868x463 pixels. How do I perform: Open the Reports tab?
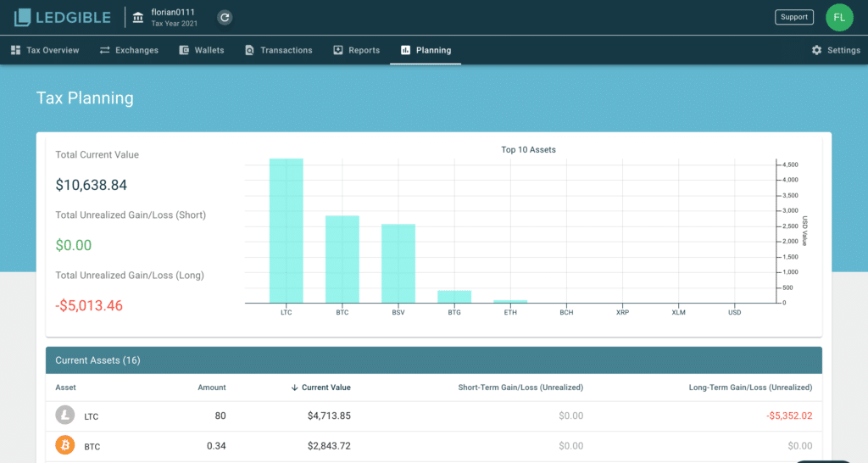coord(357,50)
